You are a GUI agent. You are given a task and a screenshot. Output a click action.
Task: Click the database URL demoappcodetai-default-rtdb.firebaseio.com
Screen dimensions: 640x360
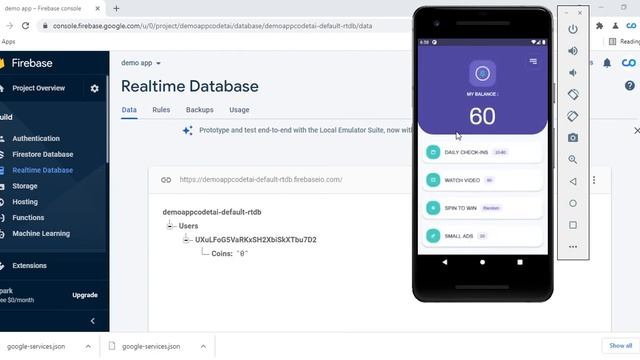click(x=261, y=180)
